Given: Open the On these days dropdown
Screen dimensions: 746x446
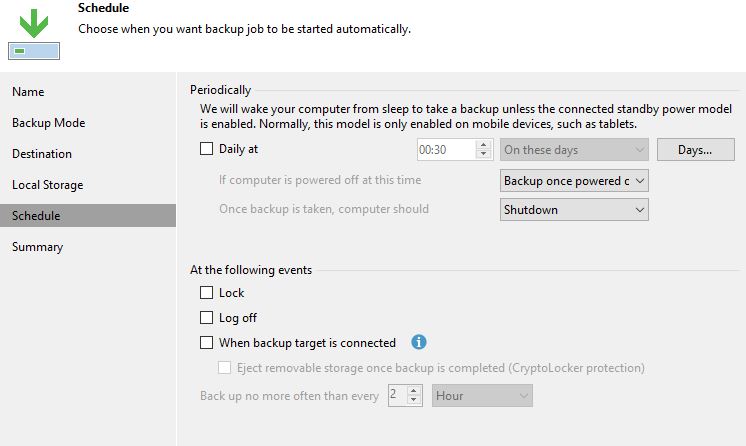Looking at the screenshot, I should click(574, 150).
